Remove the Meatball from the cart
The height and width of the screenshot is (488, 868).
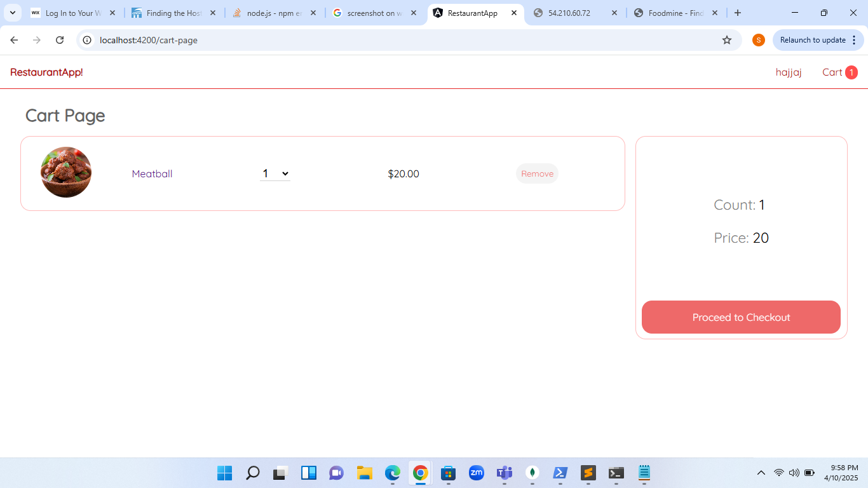click(x=537, y=173)
